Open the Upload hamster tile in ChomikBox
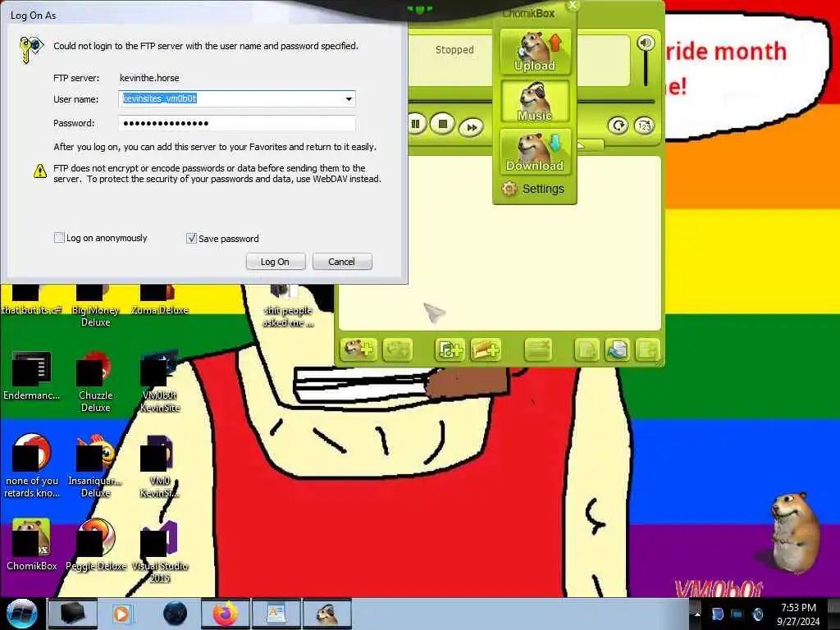Image resolution: width=840 pixels, height=630 pixels. pos(535,52)
